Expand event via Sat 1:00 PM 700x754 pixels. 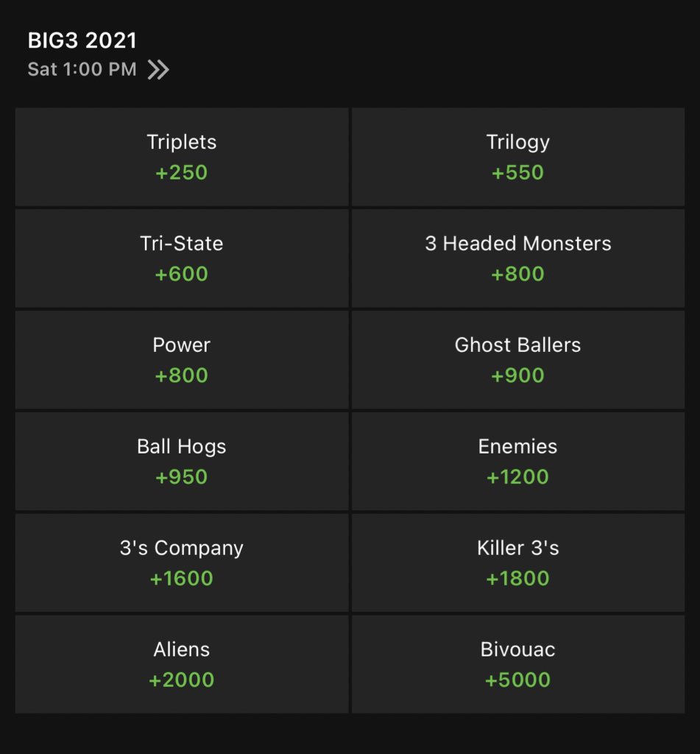click(82, 69)
